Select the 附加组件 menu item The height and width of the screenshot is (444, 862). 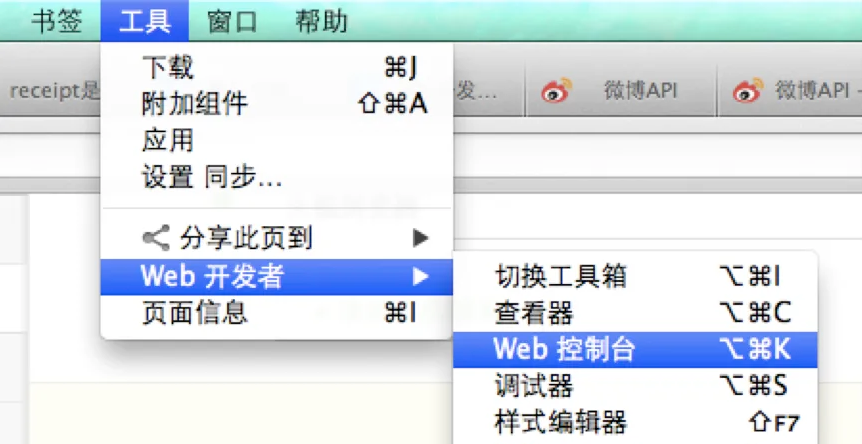277,104
